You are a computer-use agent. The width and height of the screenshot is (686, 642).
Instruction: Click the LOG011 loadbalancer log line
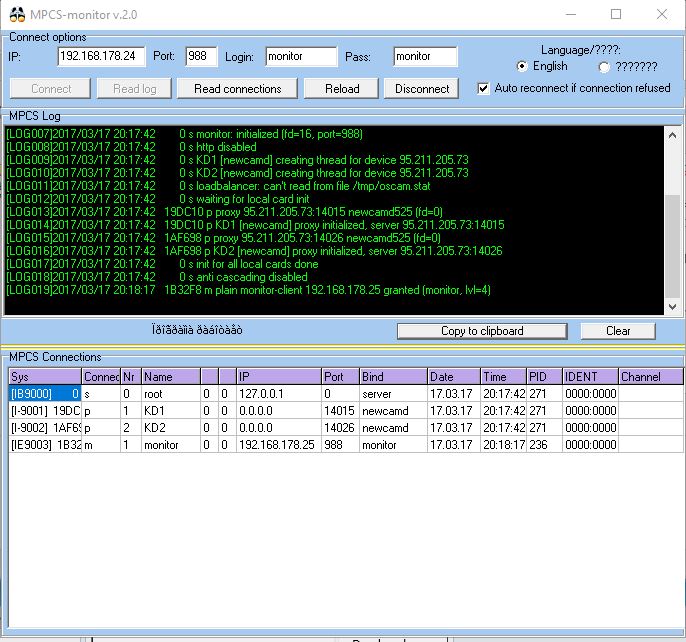point(218,186)
